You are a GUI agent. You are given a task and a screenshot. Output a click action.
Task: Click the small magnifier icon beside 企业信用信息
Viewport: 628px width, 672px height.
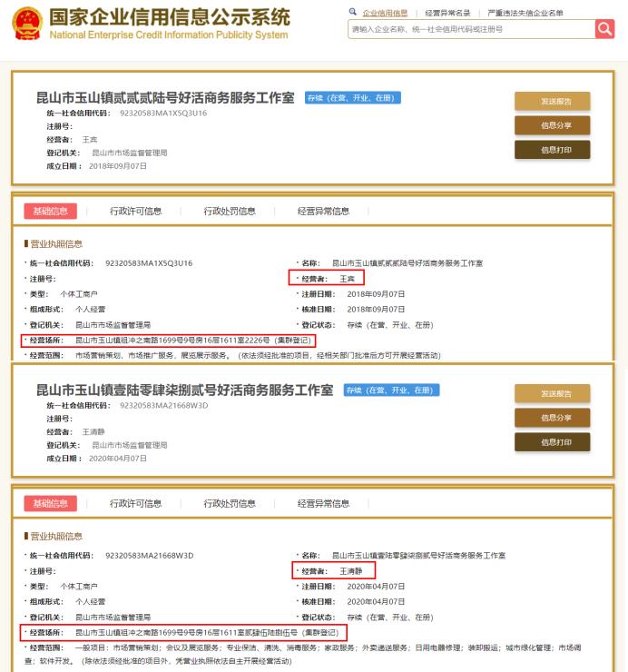[352, 12]
